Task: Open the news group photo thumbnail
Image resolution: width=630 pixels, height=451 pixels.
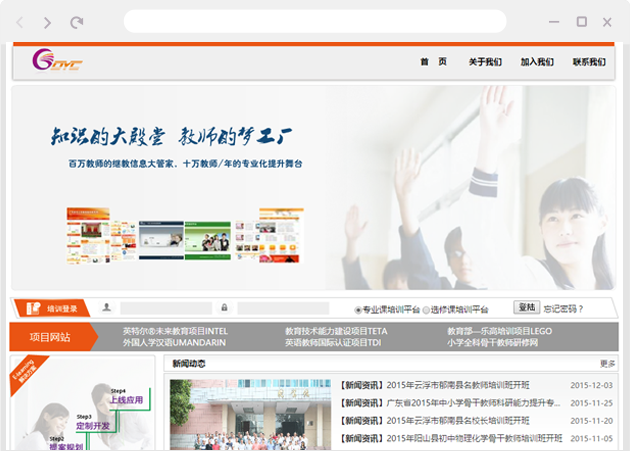Action: click(249, 414)
